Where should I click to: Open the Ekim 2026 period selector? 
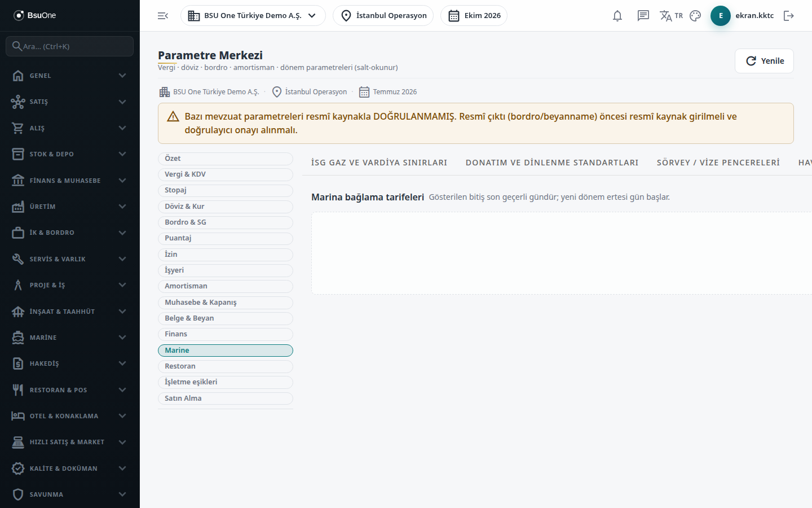(x=474, y=16)
